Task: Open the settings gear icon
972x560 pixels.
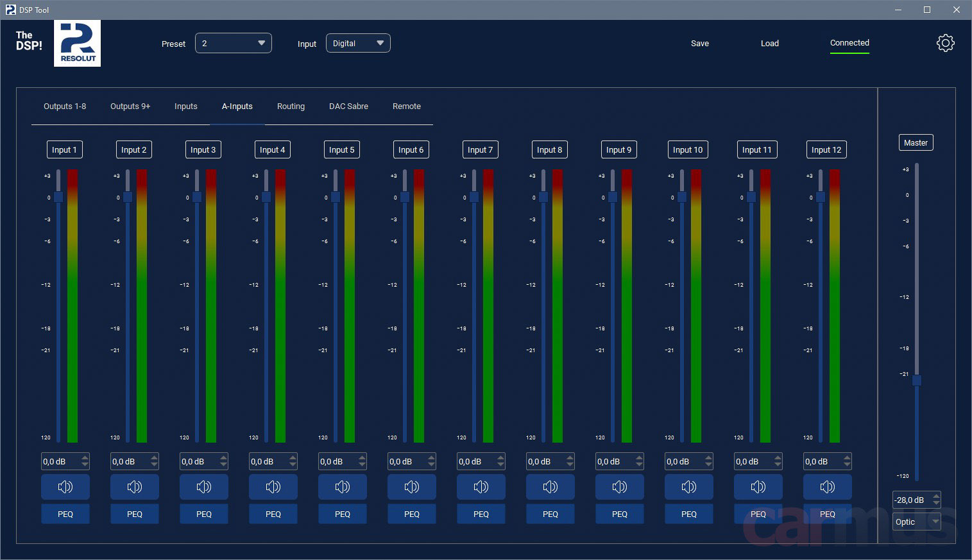Action: tap(945, 43)
